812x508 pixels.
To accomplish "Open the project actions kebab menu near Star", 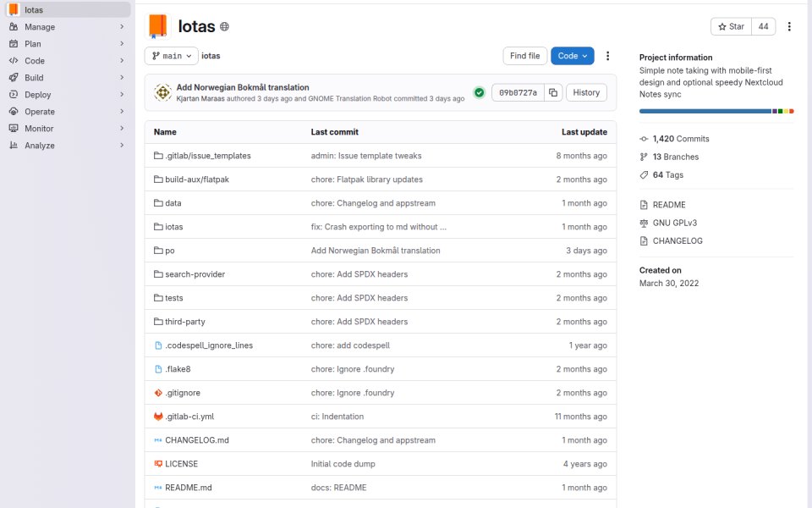I will (x=789, y=26).
